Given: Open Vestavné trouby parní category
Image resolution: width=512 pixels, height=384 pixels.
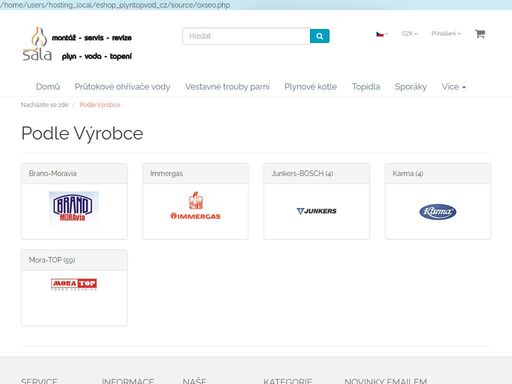Looking at the screenshot, I should click(227, 87).
